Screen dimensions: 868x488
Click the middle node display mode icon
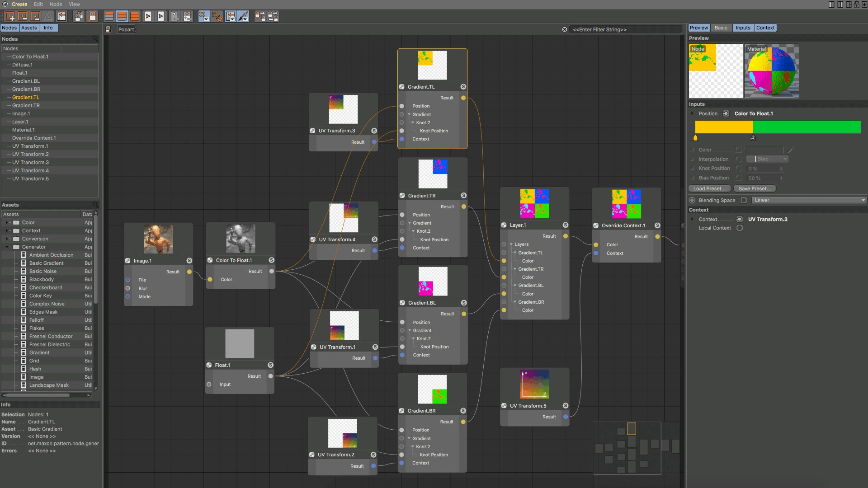pos(123,16)
